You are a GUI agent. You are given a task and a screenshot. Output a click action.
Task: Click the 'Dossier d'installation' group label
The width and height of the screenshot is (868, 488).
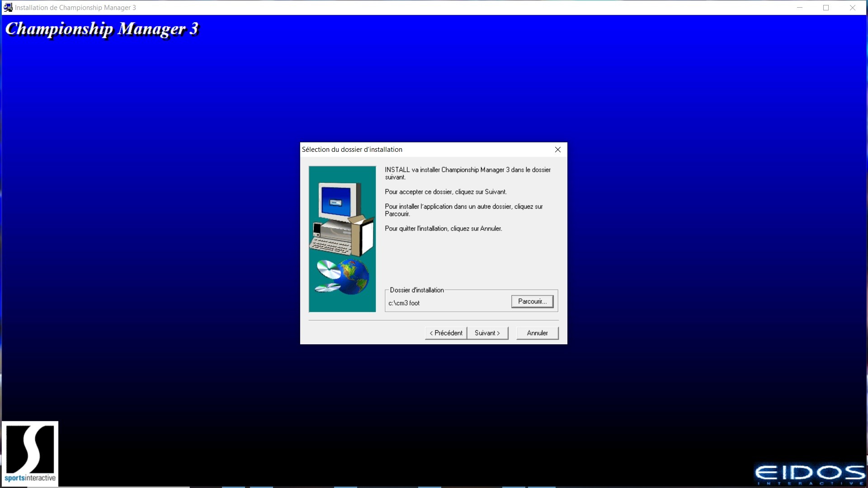417,290
